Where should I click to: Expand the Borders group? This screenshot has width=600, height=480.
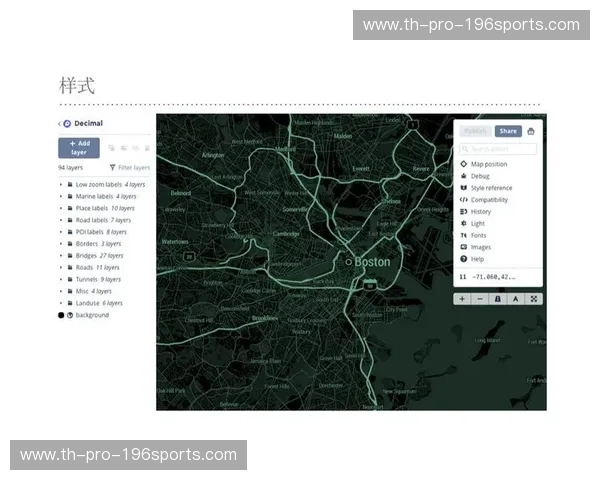pos(61,244)
